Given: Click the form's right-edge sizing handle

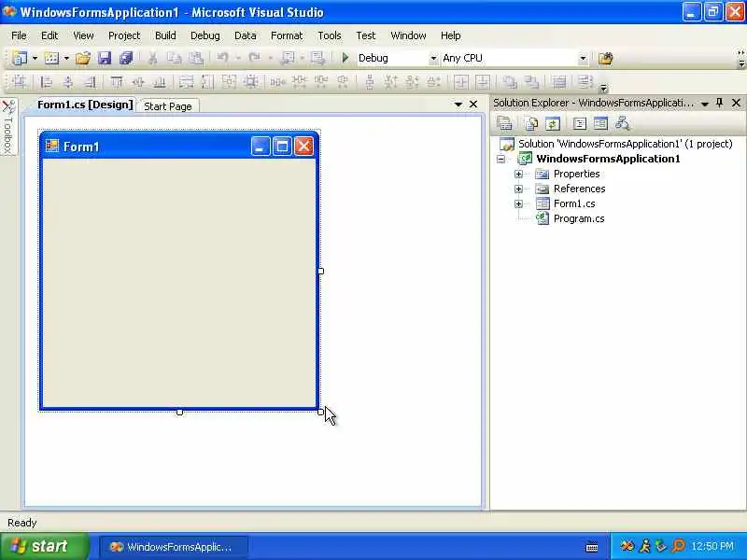Looking at the screenshot, I should tap(320, 271).
